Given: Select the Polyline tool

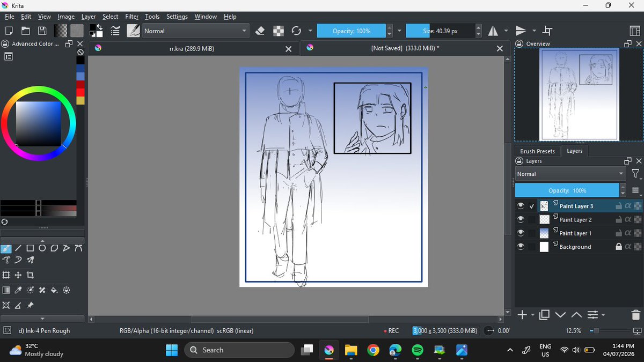Looking at the screenshot, I should click(66, 248).
